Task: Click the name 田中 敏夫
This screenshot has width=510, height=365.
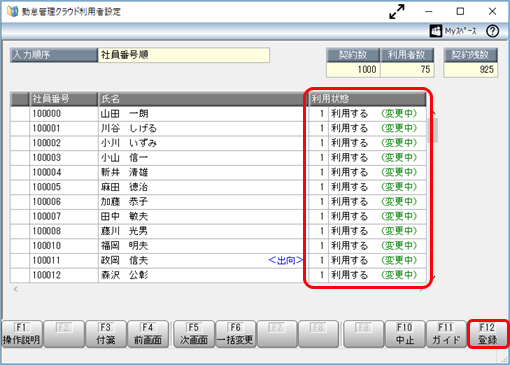Action: click(124, 216)
